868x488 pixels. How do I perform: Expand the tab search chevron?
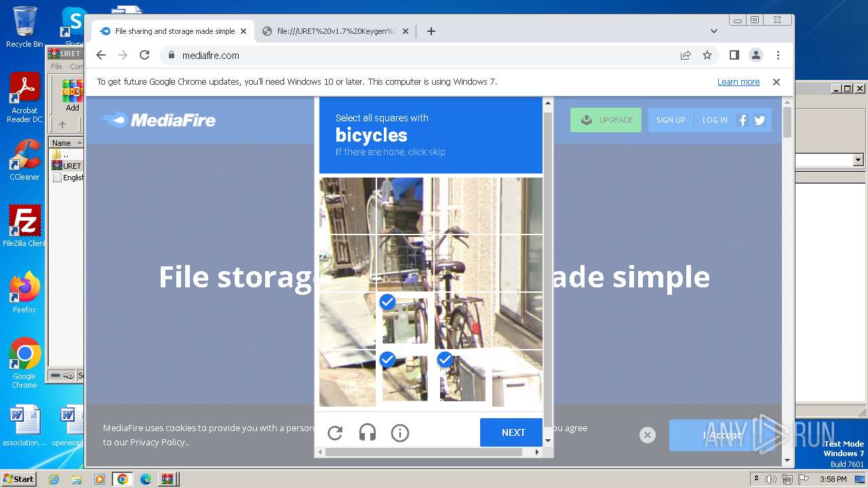click(x=714, y=31)
